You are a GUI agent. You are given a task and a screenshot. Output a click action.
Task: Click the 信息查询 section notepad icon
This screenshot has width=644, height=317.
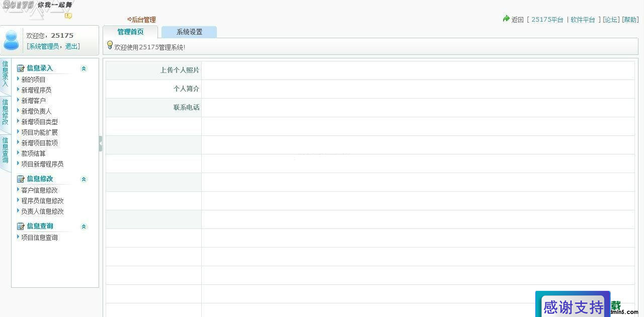pos(21,226)
